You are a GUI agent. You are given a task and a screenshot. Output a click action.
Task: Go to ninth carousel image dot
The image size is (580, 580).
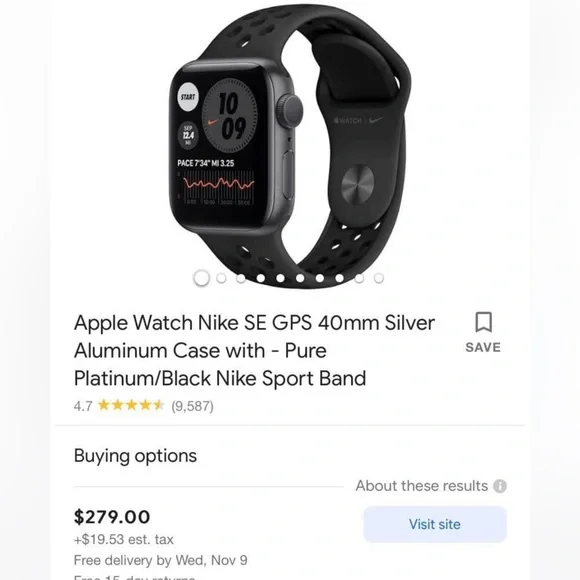(359, 278)
